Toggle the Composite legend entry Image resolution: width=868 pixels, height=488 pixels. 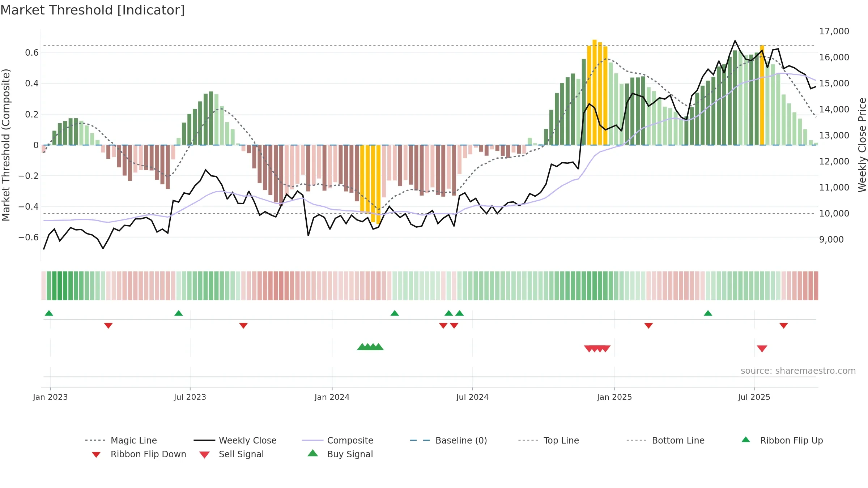pos(337,440)
